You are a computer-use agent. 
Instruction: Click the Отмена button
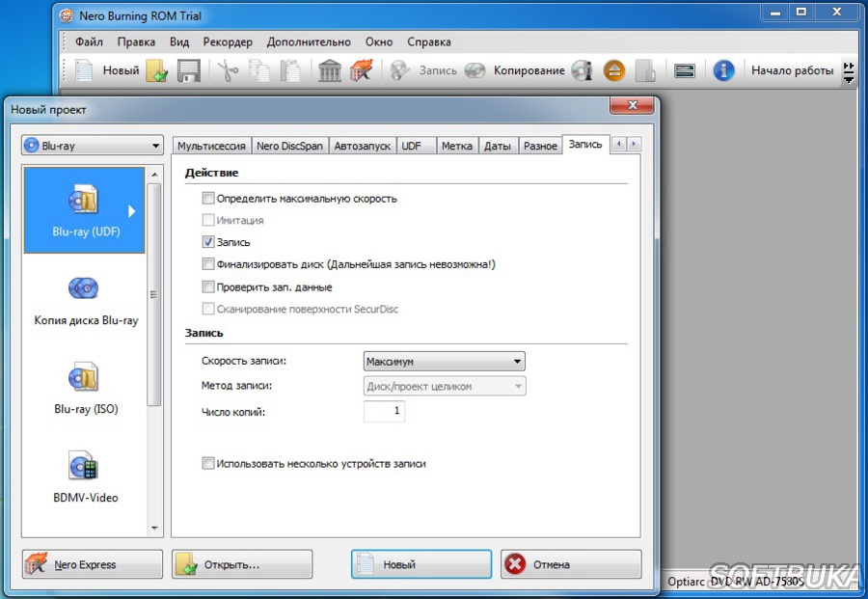(571, 564)
